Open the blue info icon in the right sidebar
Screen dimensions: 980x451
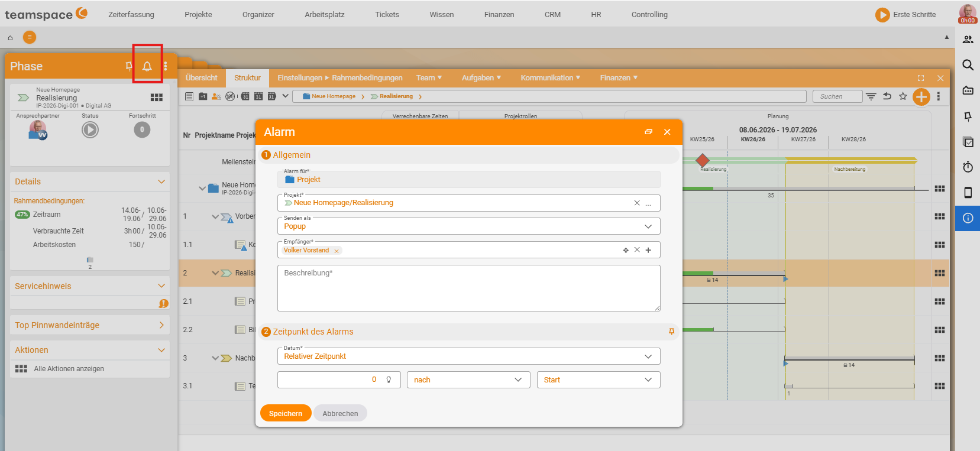click(x=968, y=218)
